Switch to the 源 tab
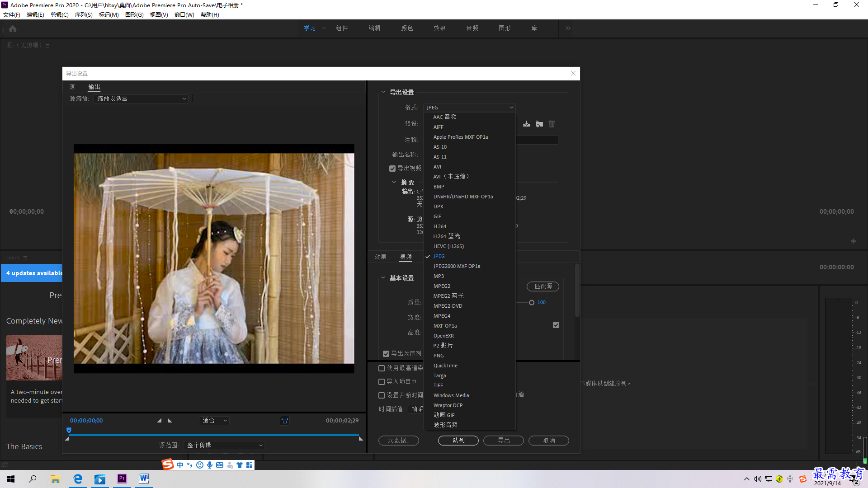 [72, 87]
